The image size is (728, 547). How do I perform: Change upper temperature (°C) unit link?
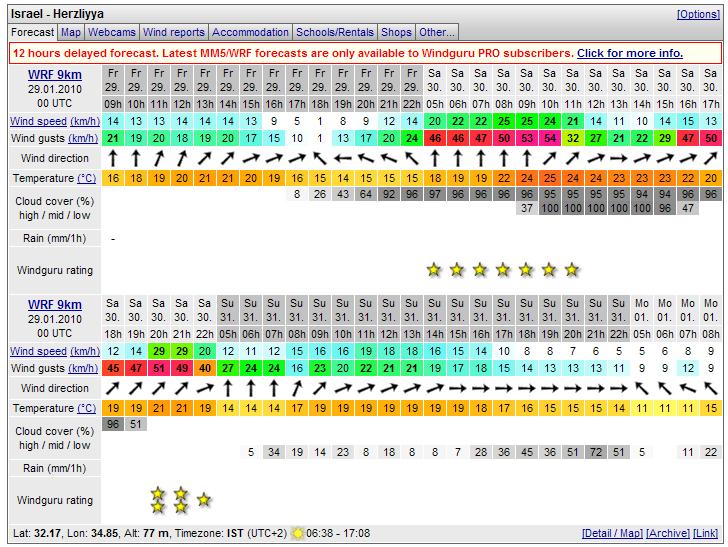pos(86,178)
